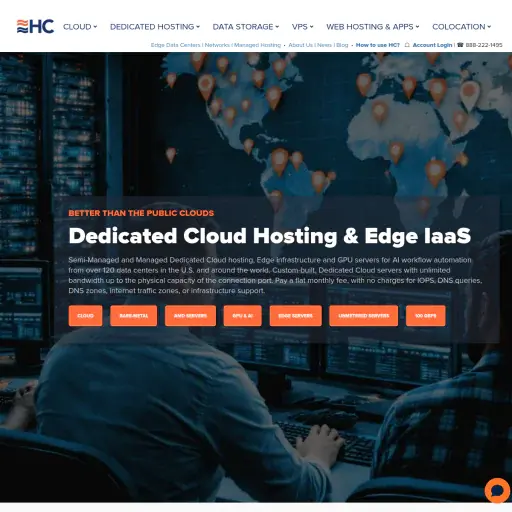The image size is (512, 512).
Task: Click the 'BETTER THAN THE PUBLIC CLOUDS' tagline
Action: tap(141, 213)
